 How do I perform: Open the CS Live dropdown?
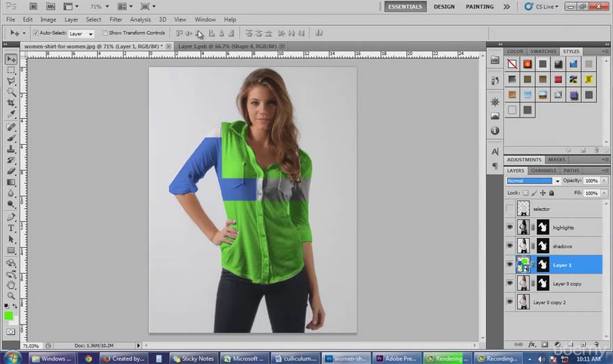pyautogui.click(x=542, y=7)
